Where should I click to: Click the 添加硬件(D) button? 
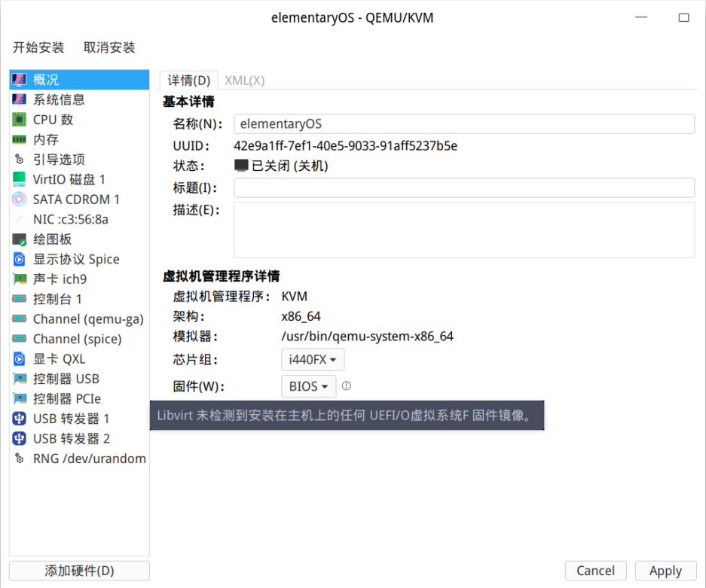79,571
